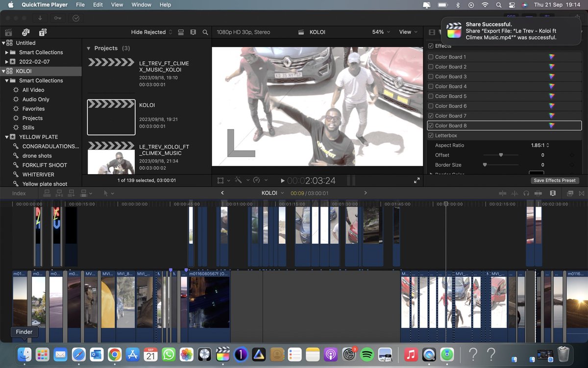Open the viewer zoom 54% menu
The width and height of the screenshot is (588, 368).
(x=381, y=32)
